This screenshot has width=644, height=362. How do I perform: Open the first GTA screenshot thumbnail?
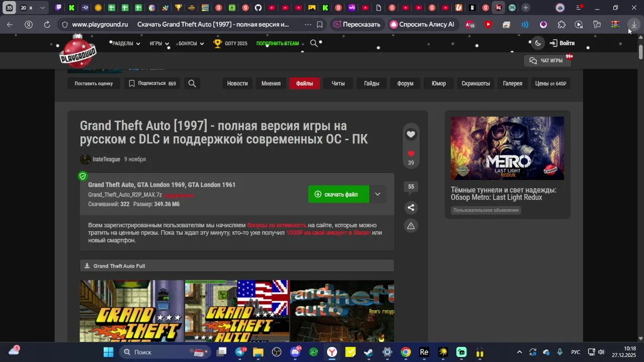pos(132,311)
